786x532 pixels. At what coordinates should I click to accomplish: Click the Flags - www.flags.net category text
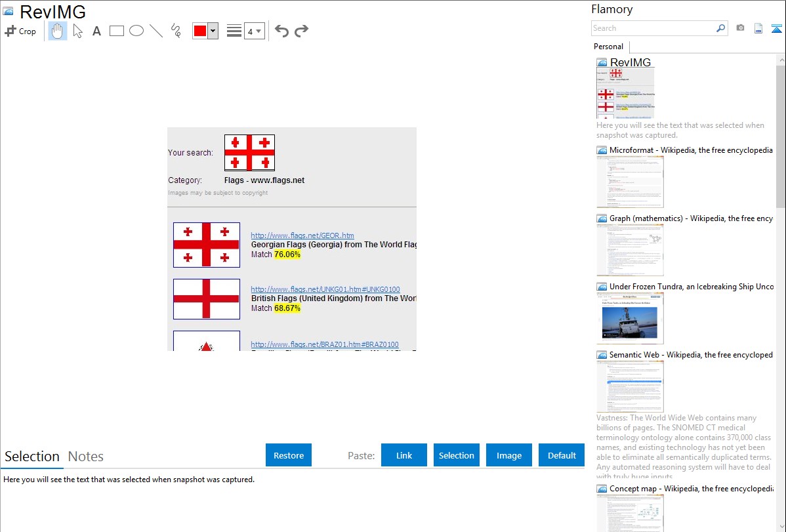(x=264, y=180)
